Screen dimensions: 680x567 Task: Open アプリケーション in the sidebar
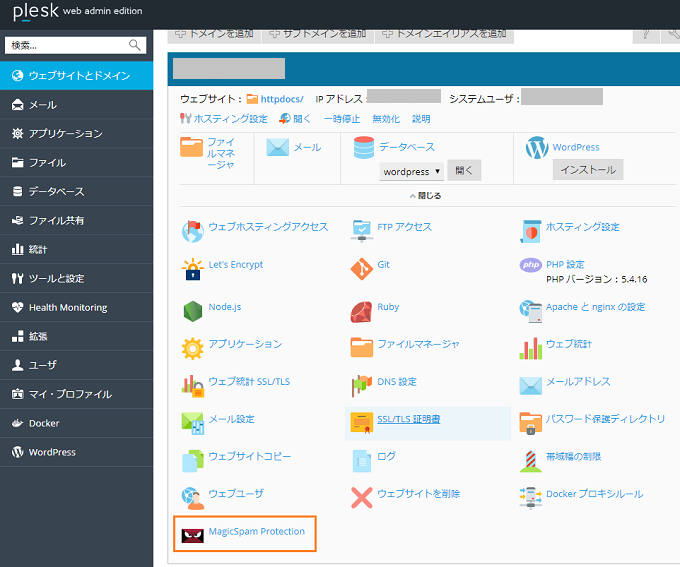[76, 134]
